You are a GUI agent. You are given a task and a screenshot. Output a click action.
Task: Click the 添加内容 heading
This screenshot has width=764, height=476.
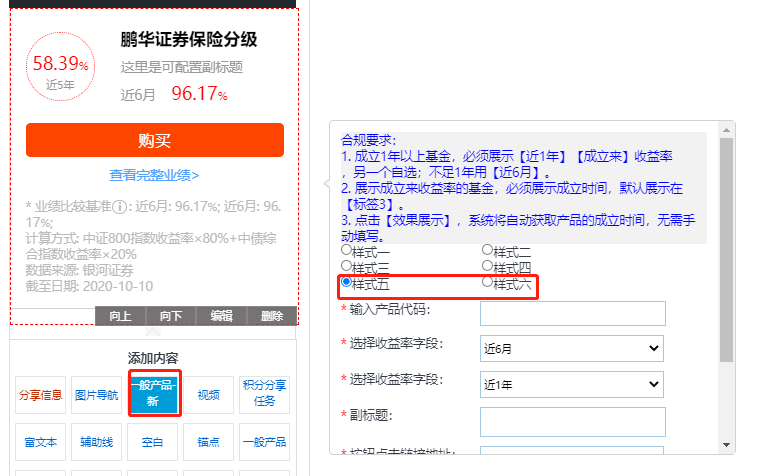[153, 359]
